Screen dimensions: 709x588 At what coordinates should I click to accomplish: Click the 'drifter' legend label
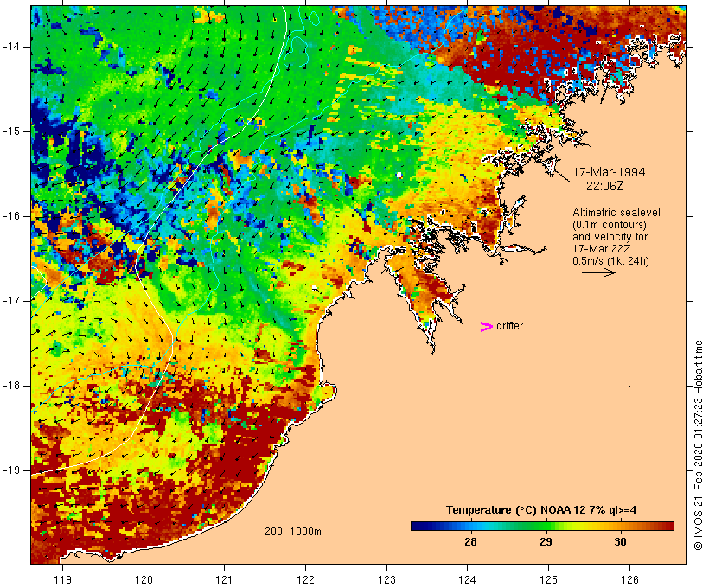coord(509,326)
